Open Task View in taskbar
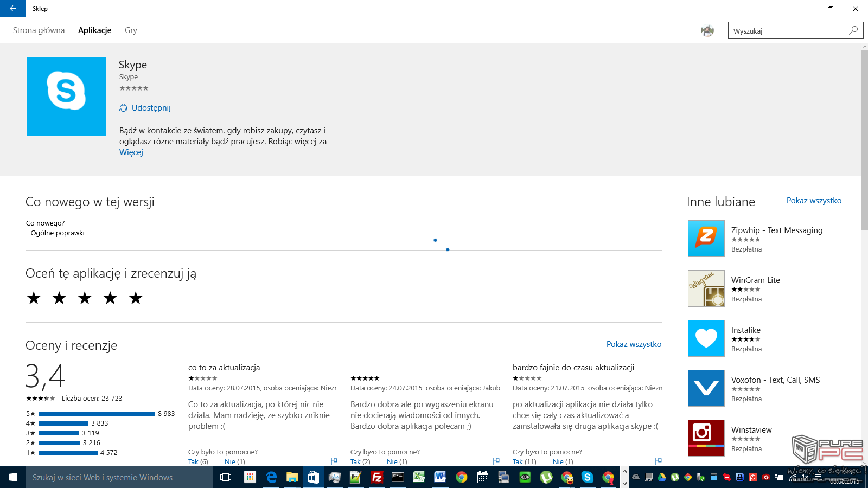The width and height of the screenshot is (868, 488). (226, 477)
